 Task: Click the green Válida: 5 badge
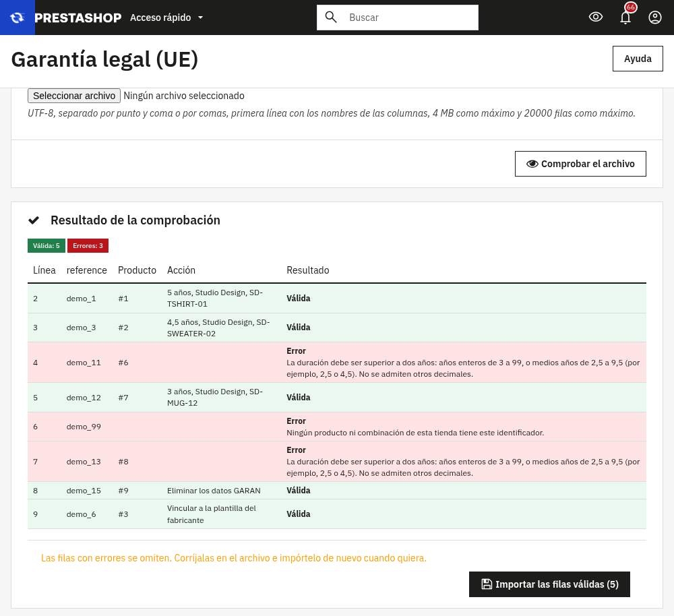click(47, 246)
